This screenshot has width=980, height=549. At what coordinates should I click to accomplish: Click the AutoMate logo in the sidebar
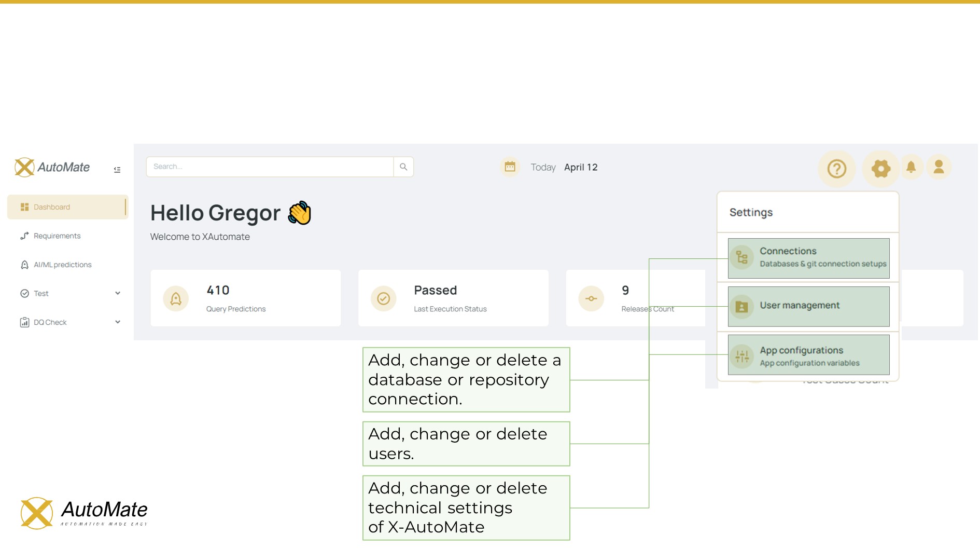point(52,167)
